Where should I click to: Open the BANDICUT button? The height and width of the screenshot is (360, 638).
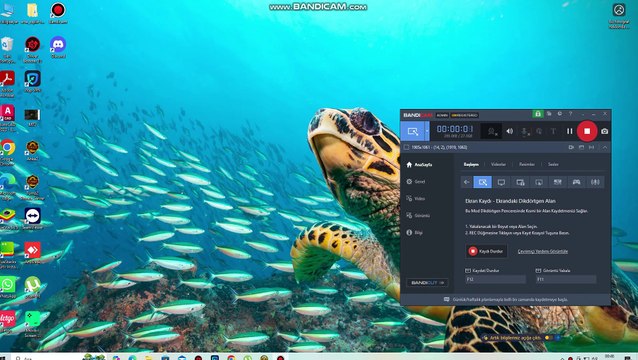(x=427, y=282)
